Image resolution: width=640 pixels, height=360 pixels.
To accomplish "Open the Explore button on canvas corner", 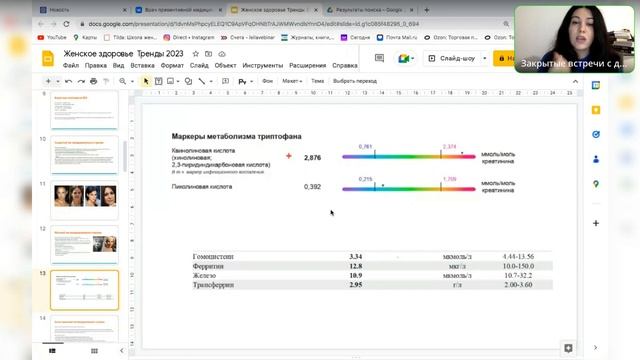I will [x=568, y=348].
